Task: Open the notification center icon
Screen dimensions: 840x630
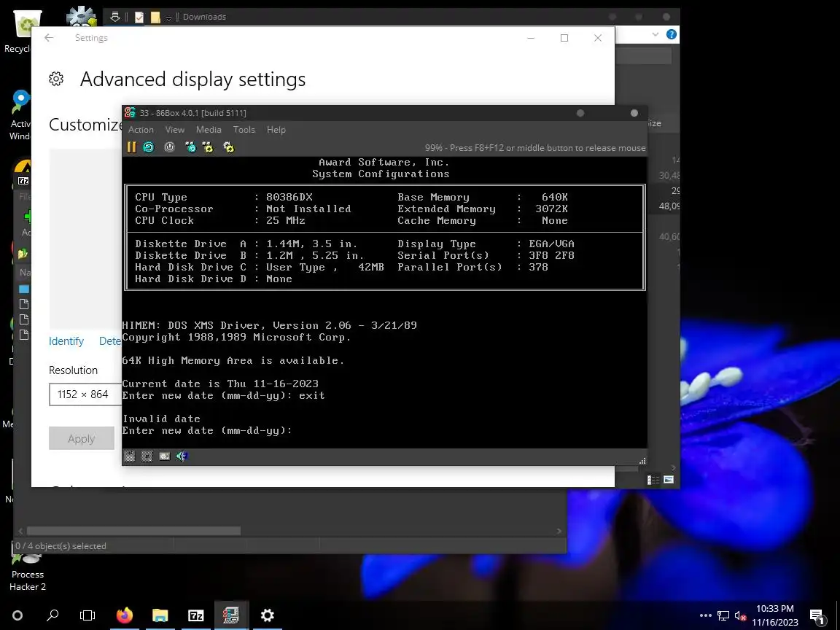Action: click(x=817, y=616)
